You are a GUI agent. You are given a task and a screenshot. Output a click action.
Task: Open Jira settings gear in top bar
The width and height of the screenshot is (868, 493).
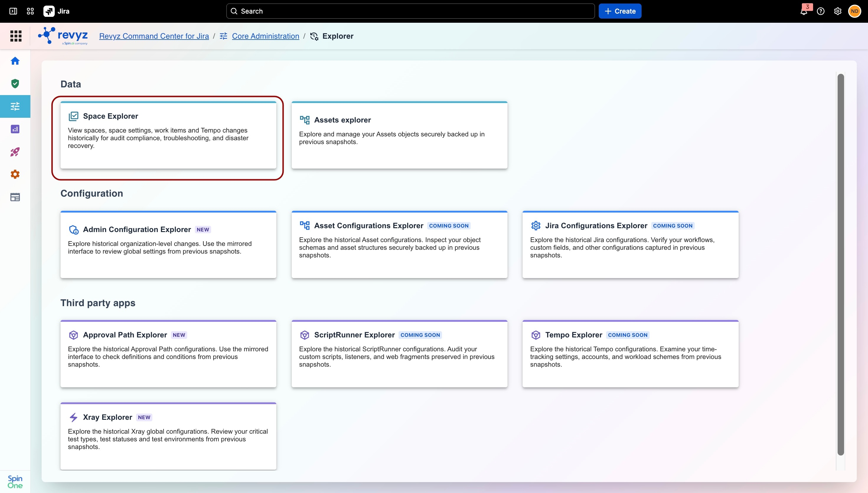(838, 11)
